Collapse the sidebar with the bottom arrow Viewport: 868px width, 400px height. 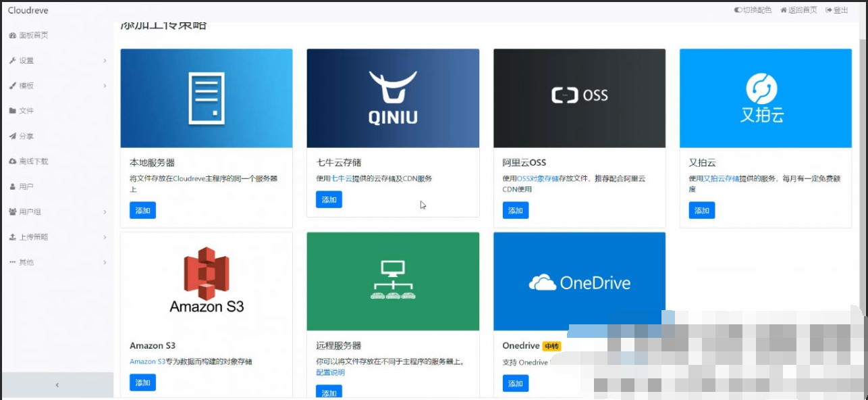(57, 384)
